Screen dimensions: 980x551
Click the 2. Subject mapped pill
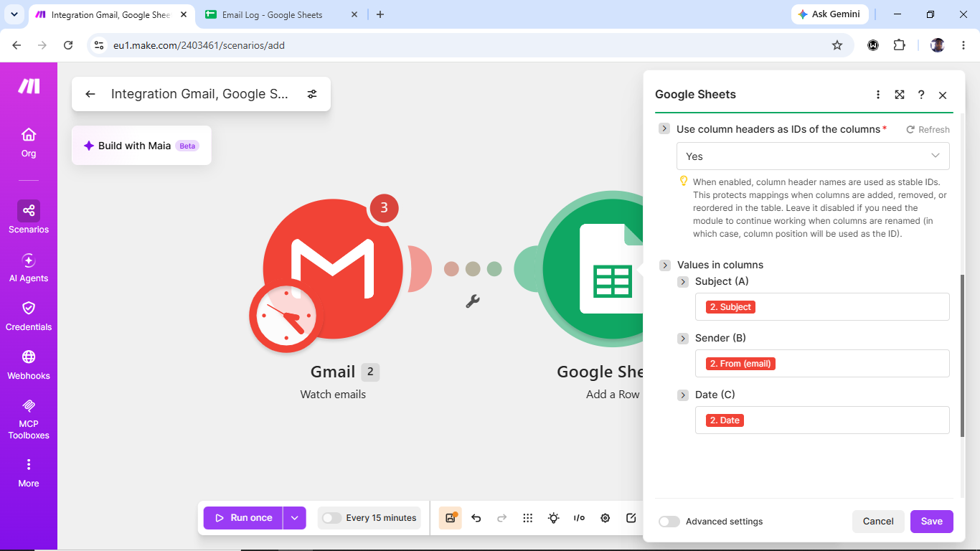(x=730, y=307)
